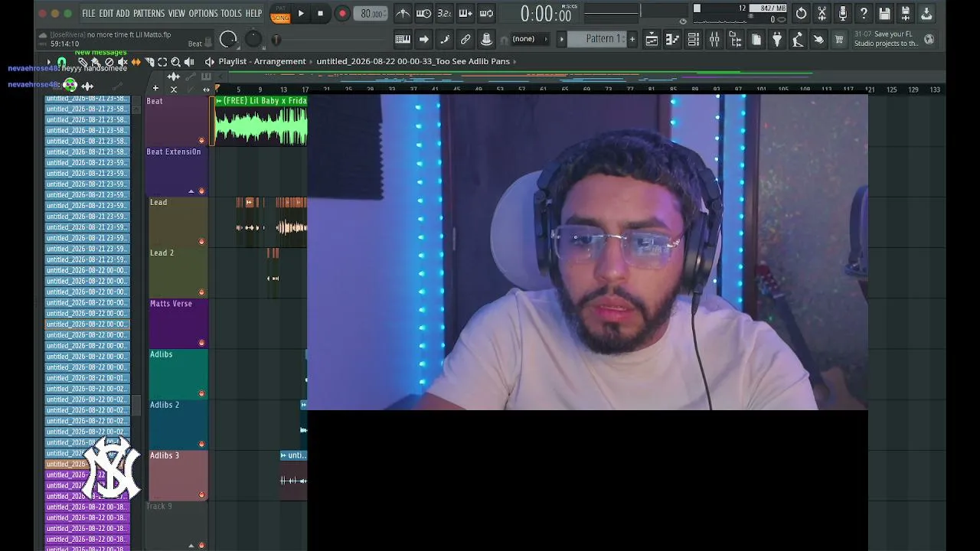
Task: Open the Mixer view
Action: [x=714, y=39]
